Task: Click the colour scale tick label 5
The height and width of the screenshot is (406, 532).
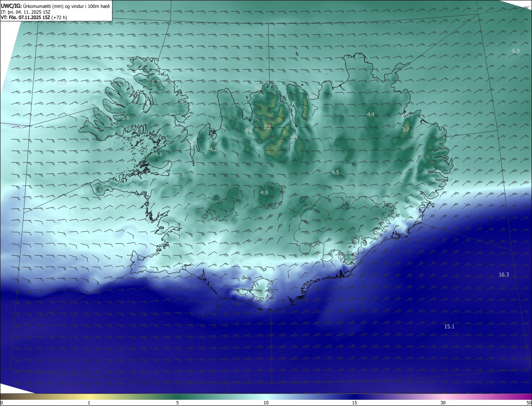Action: point(177,403)
